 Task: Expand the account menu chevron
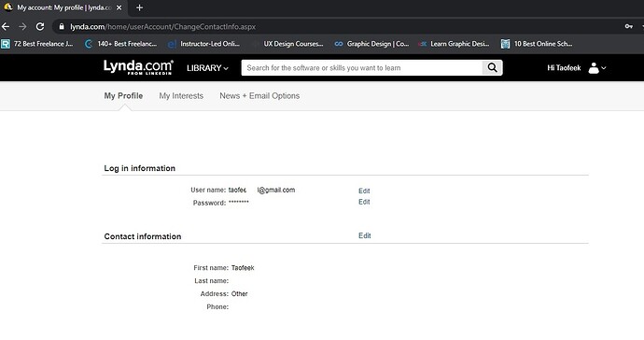pyautogui.click(x=603, y=68)
